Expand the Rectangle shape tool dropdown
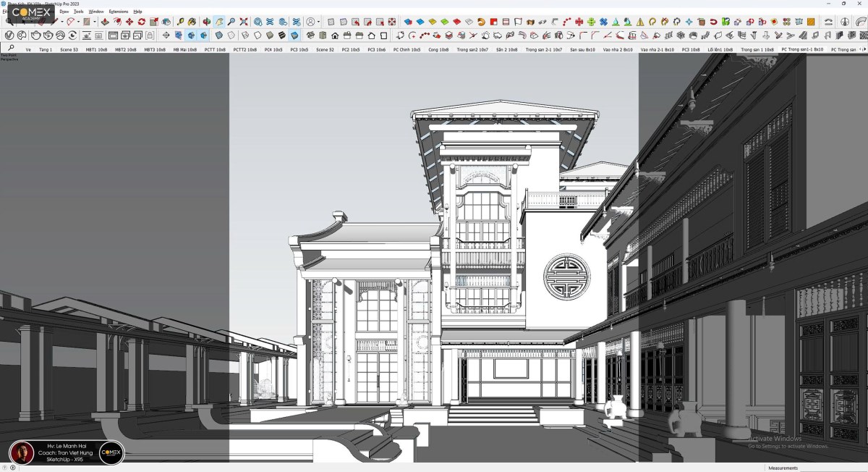 tap(93, 22)
